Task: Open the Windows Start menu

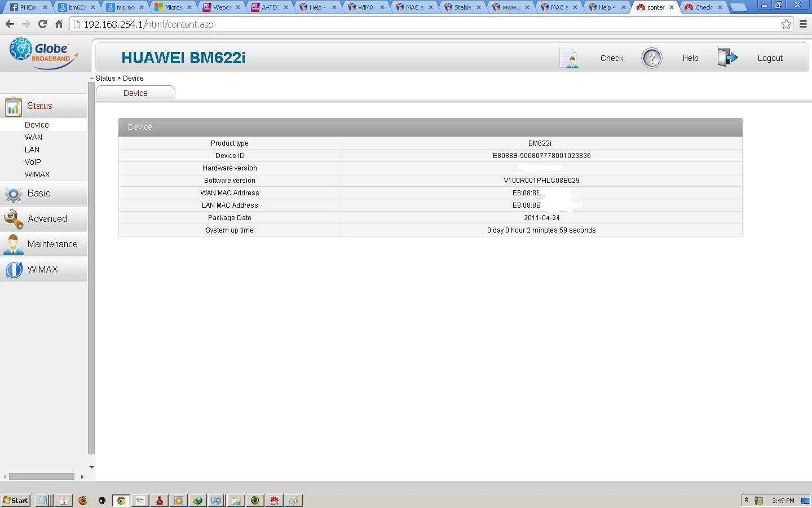Action: click(x=15, y=500)
